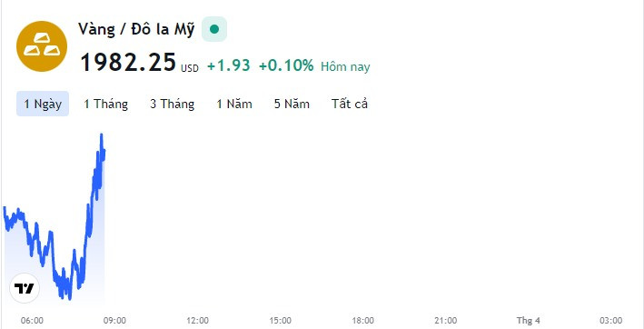The image size is (644, 329).
Task: Show the 5 Năm chart
Action: coord(292,104)
